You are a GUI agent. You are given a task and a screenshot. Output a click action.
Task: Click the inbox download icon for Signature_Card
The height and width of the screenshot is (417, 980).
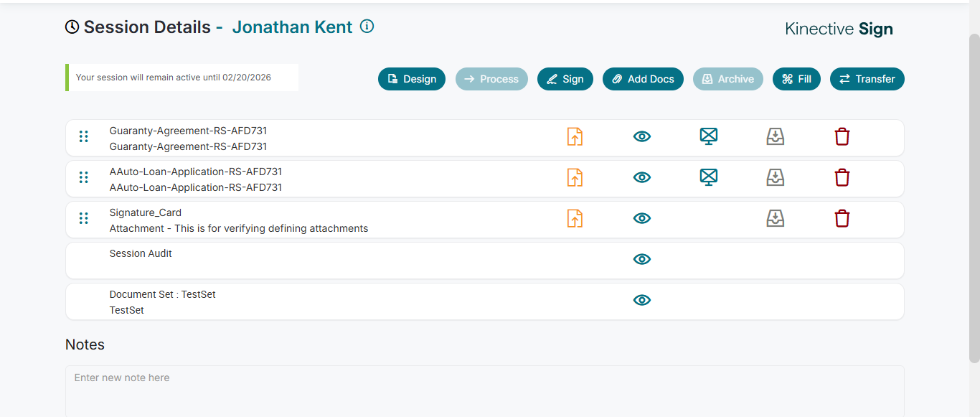pos(776,218)
